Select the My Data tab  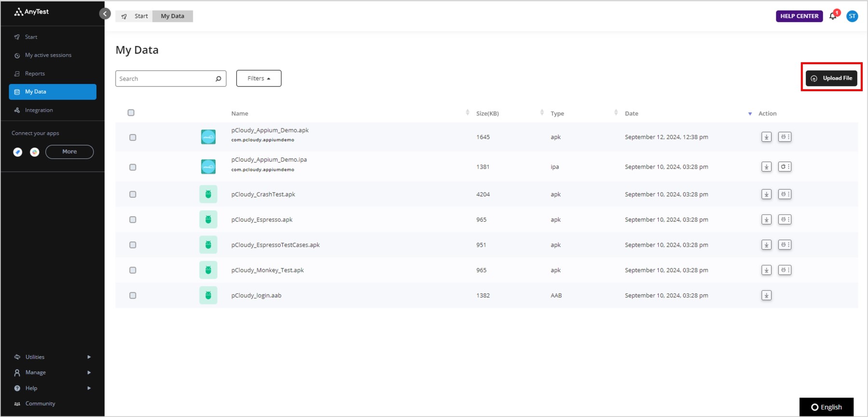173,16
